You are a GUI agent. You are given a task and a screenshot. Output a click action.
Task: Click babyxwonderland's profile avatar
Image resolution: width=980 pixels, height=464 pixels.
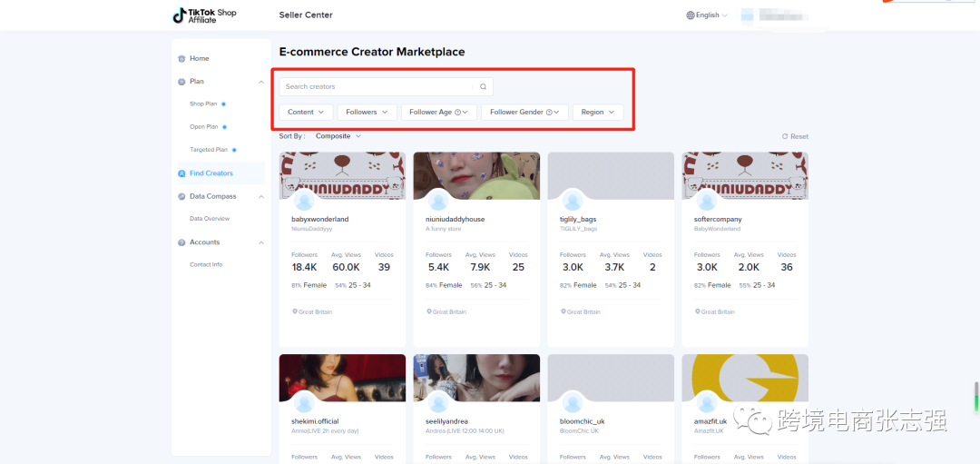(x=304, y=202)
